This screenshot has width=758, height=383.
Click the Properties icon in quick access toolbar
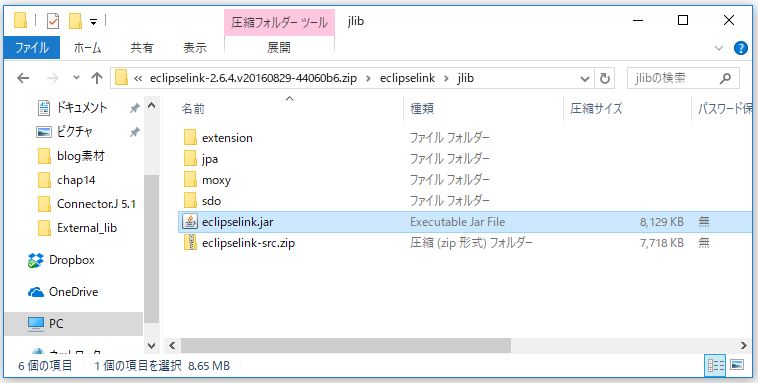(53, 21)
